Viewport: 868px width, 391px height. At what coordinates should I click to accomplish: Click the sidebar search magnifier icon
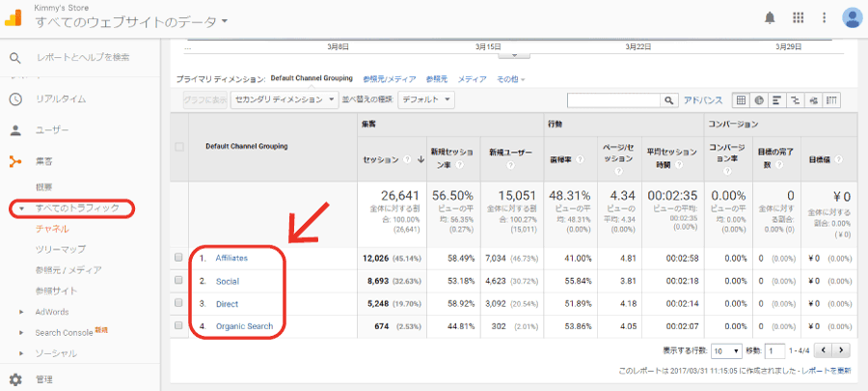coord(15,58)
